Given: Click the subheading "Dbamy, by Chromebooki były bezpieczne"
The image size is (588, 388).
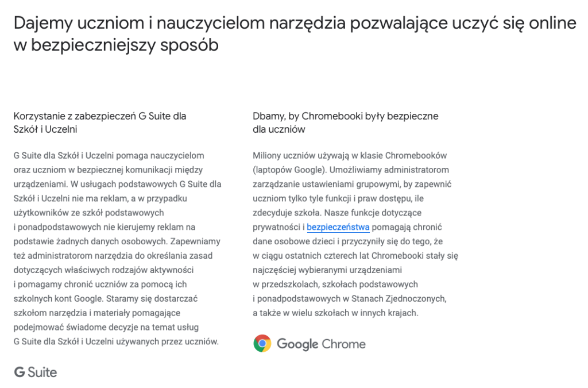Looking at the screenshot, I should click(x=345, y=116).
